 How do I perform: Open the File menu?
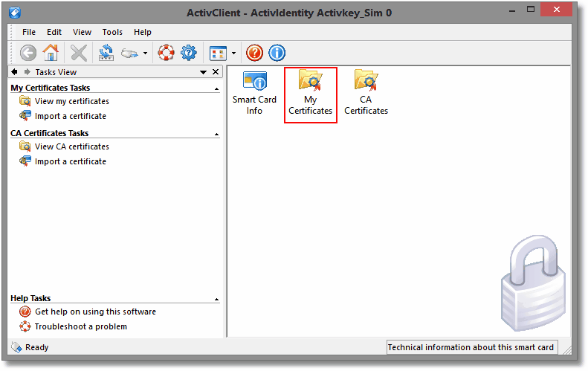29,32
